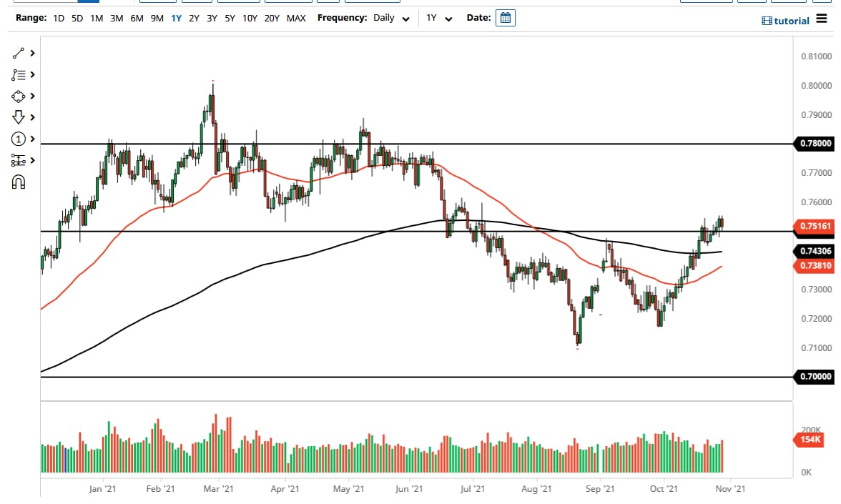Select the shapes polygon tool
The image size is (841, 504).
click(x=19, y=96)
